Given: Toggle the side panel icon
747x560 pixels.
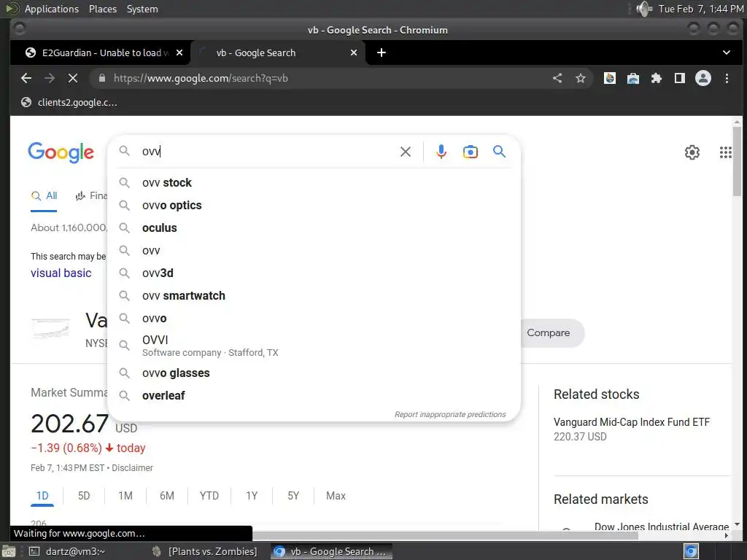Looking at the screenshot, I should pyautogui.click(x=680, y=78).
